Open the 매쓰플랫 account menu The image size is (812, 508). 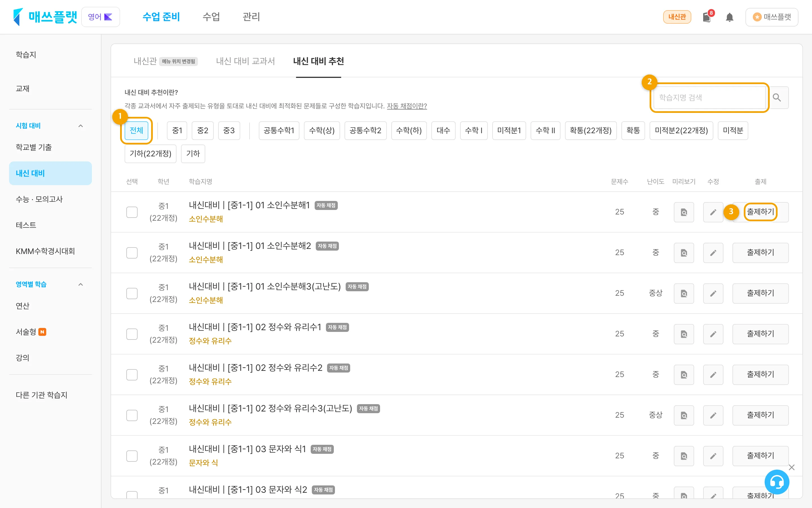(x=772, y=17)
